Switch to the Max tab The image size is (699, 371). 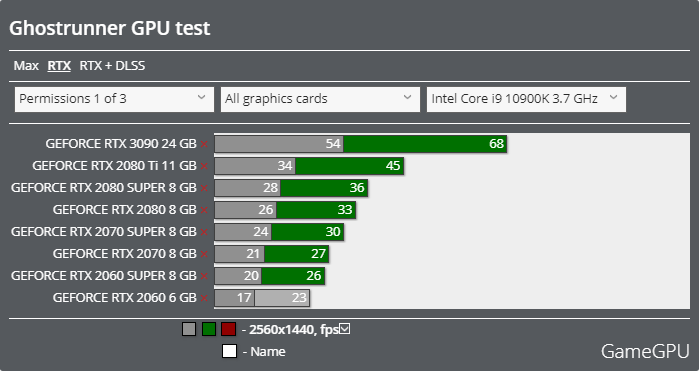click(x=26, y=66)
